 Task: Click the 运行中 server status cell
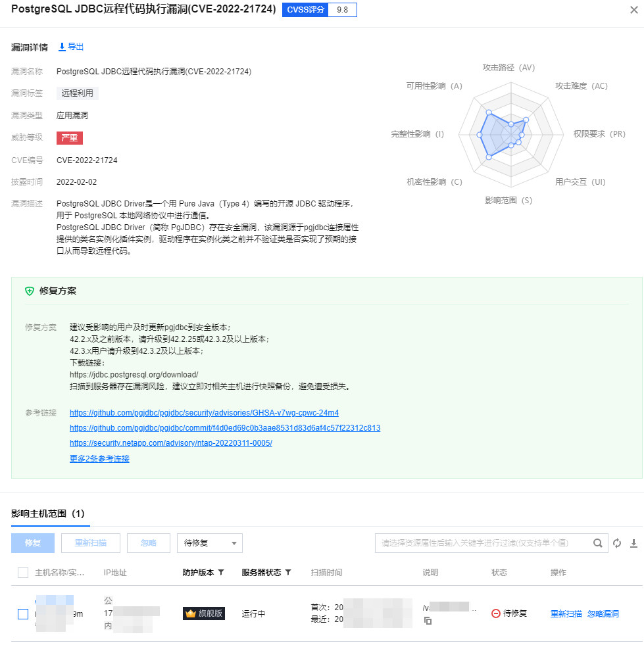click(253, 613)
